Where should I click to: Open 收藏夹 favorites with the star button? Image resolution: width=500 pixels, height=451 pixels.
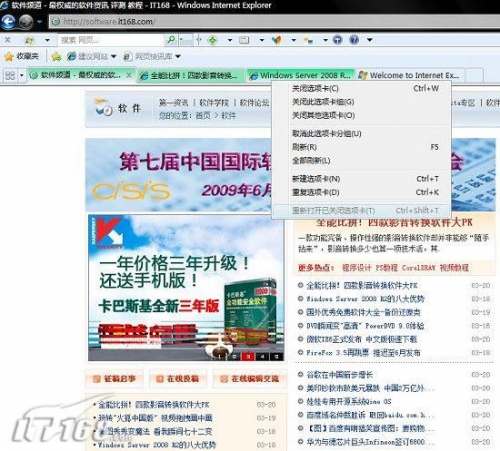(x=22, y=56)
